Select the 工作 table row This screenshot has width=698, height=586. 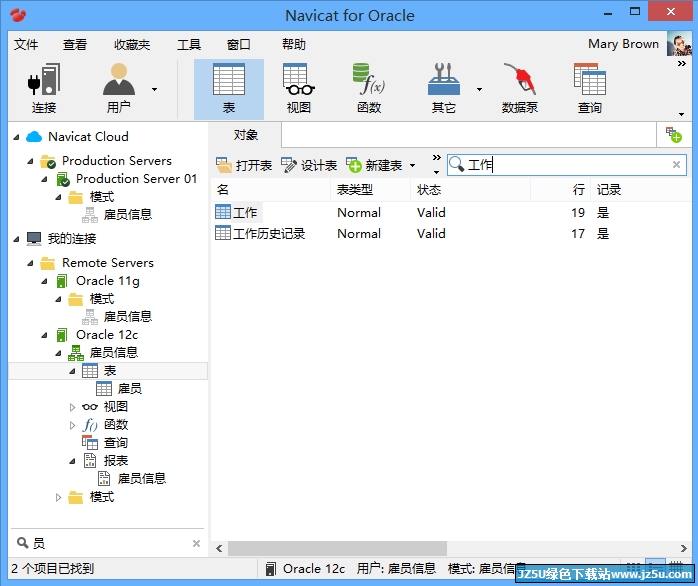(451, 212)
